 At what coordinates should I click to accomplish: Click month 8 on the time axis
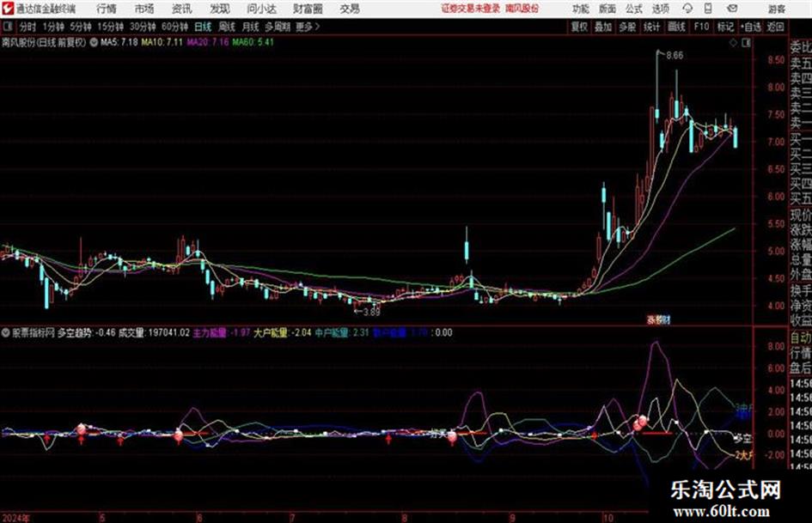(405, 517)
